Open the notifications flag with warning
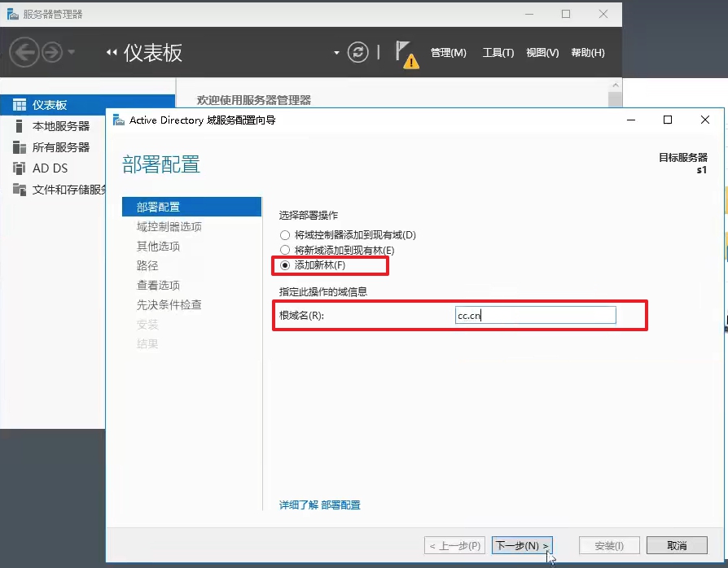 coord(406,55)
